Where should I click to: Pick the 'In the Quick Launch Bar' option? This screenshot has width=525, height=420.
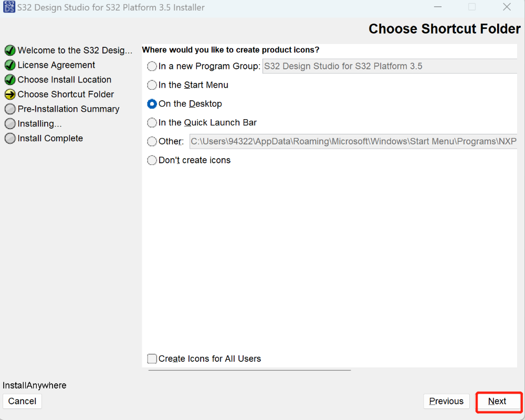coord(152,123)
